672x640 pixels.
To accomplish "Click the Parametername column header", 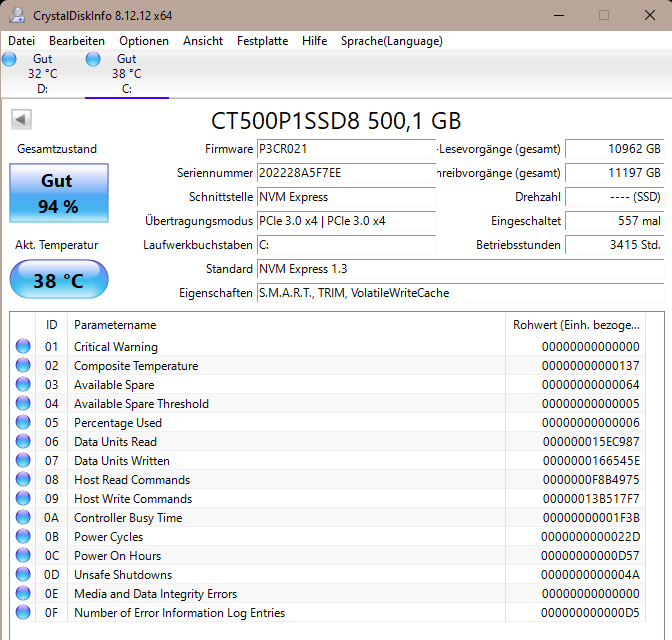I will tap(286, 325).
